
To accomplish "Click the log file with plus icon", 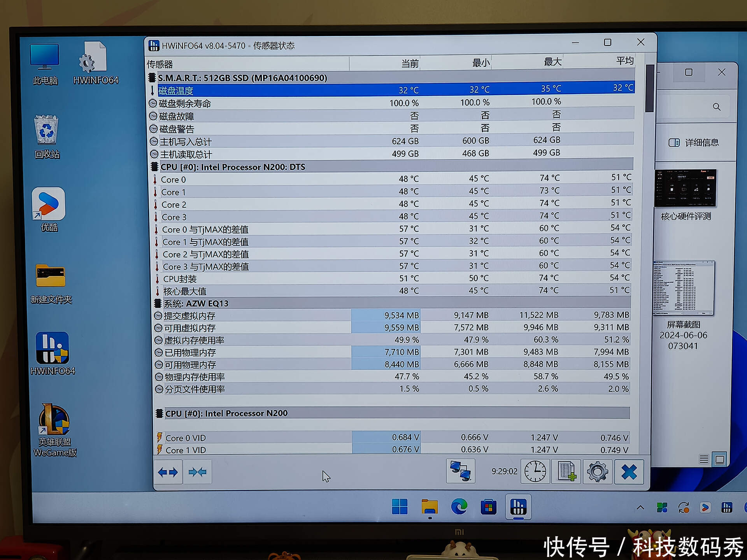I will [566, 472].
